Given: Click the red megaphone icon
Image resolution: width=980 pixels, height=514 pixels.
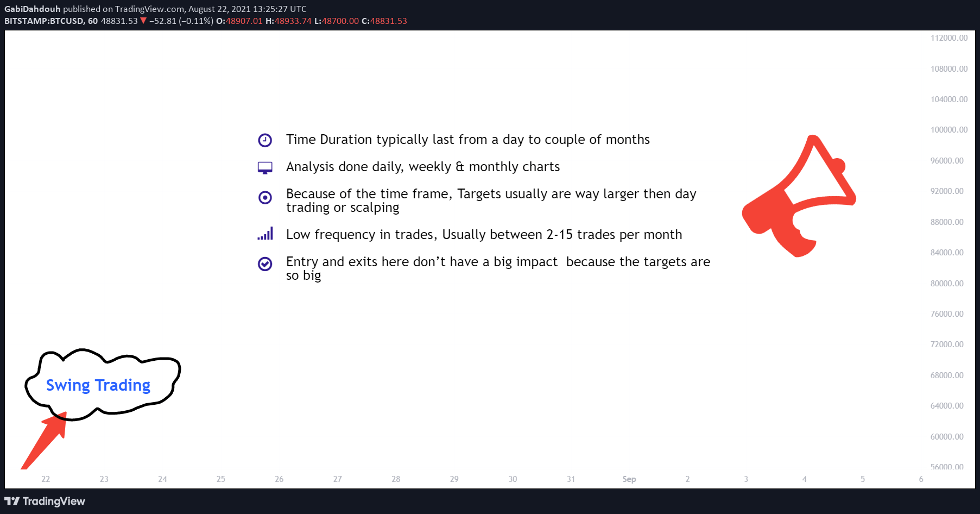Looking at the screenshot, I should click(799, 196).
